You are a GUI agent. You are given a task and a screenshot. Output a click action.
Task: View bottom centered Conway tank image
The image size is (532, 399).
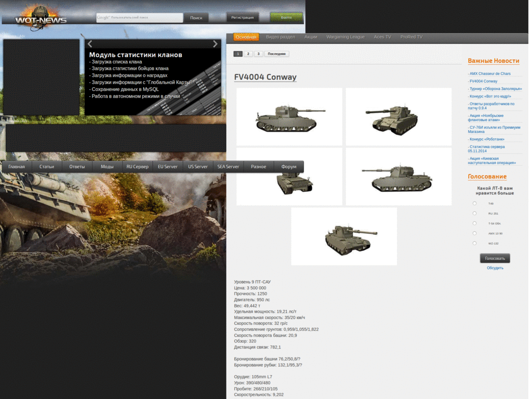tap(344, 236)
